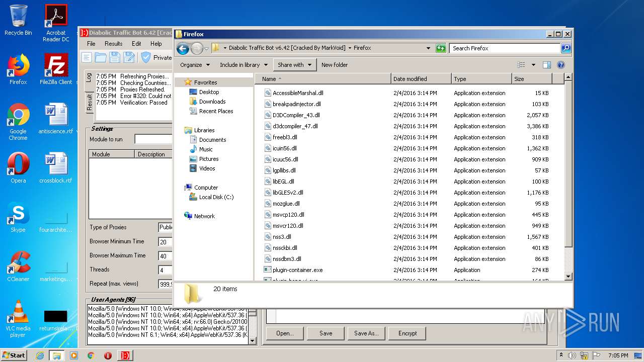Switch to the Log vertical tab
Image resolution: width=644 pixels, height=362 pixels.
point(89,78)
